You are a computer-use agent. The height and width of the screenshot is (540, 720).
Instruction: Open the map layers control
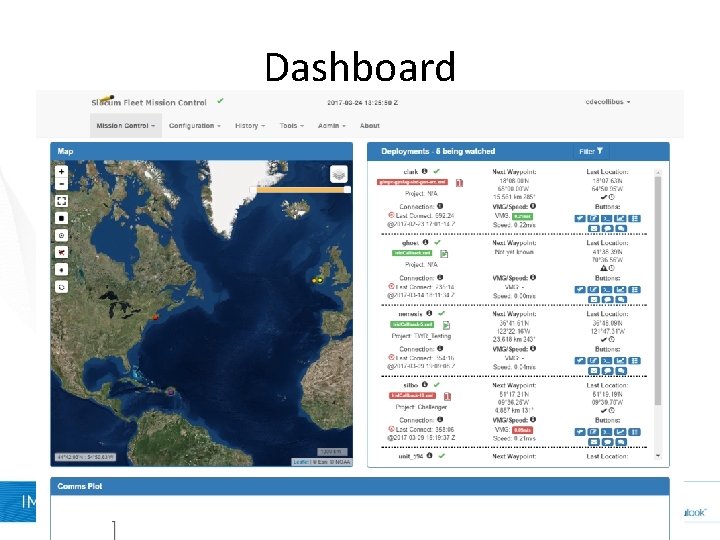pos(339,174)
